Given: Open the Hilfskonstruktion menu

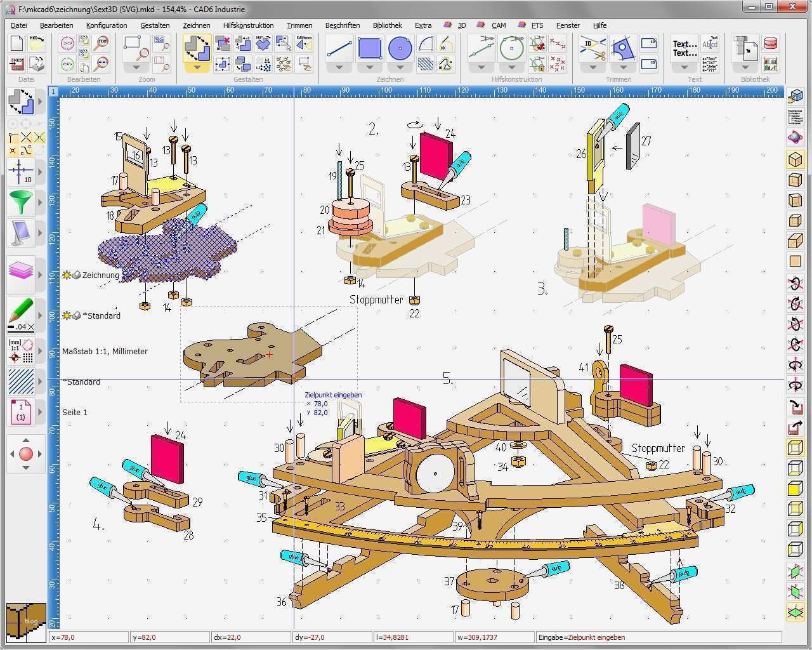Looking at the screenshot, I should (249, 25).
